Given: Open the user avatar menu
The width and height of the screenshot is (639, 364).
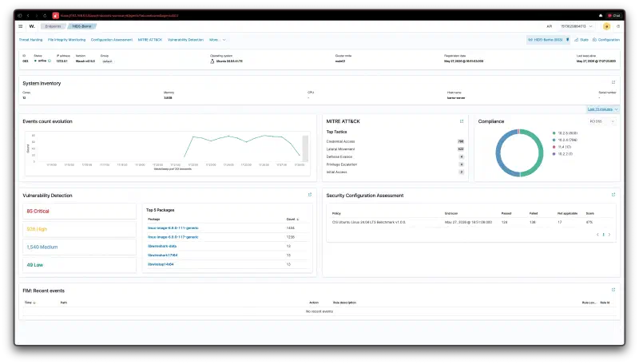Looking at the screenshot, I should (x=606, y=26).
